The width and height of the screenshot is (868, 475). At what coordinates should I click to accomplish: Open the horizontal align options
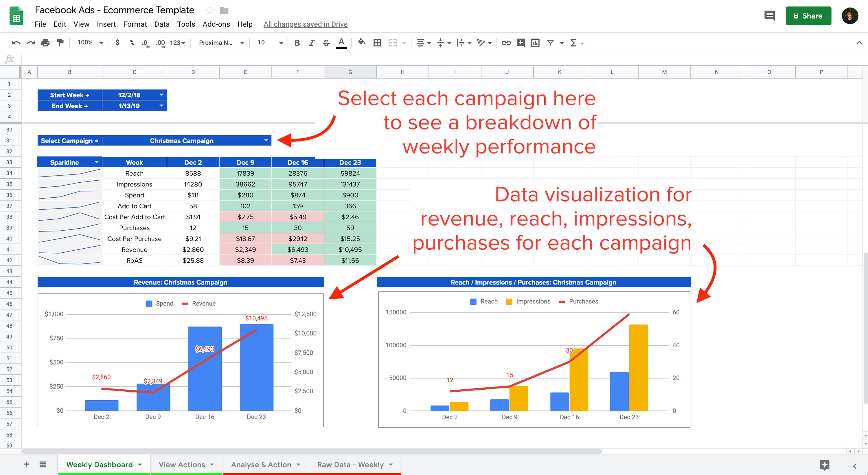click(424, 43)
